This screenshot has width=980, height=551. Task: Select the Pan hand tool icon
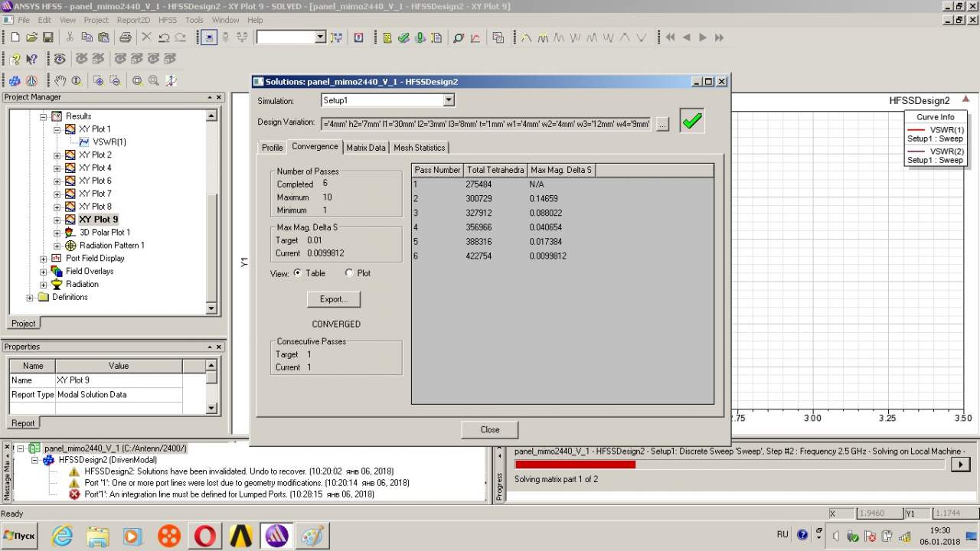click(x=60, y=80)
